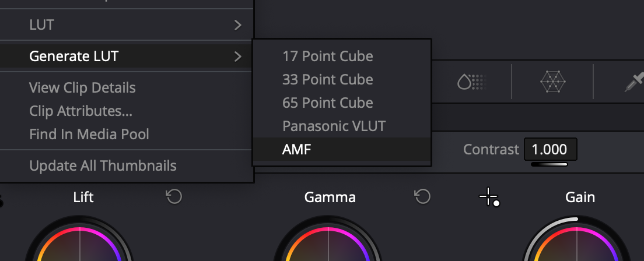Reset the Gamma color wheel

422,197
